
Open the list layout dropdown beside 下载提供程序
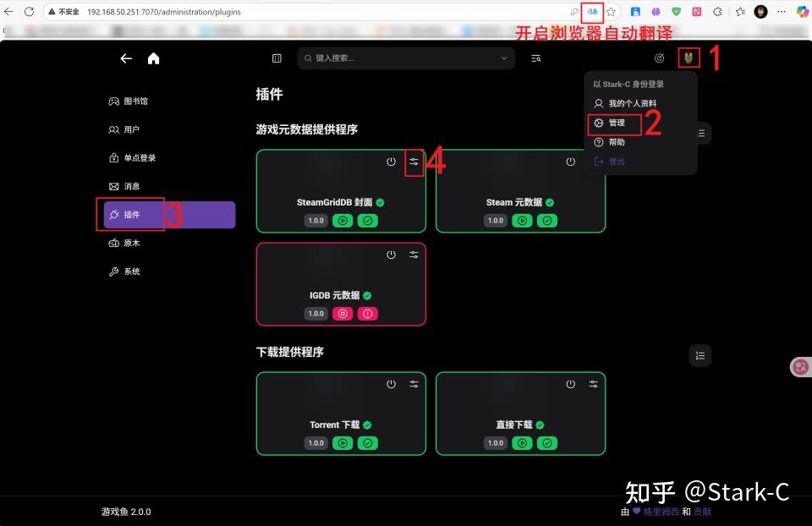tap(700, 355)
